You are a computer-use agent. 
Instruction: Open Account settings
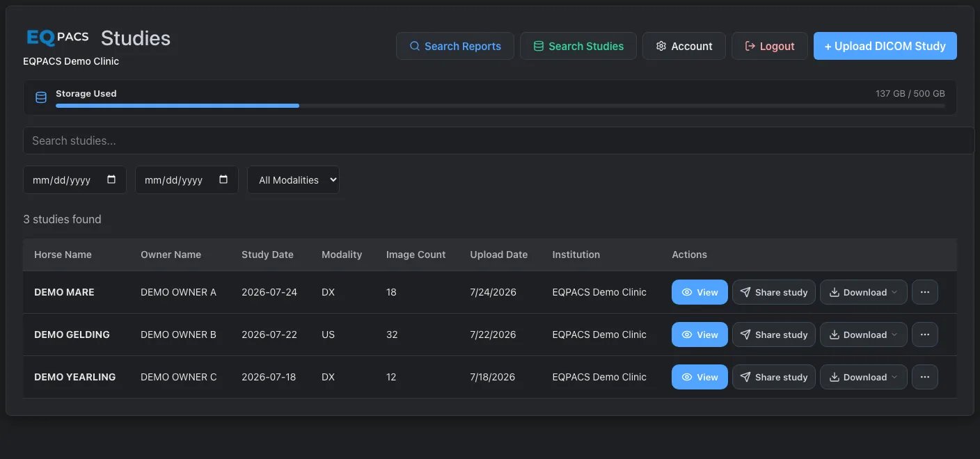[x=684, y=46]
